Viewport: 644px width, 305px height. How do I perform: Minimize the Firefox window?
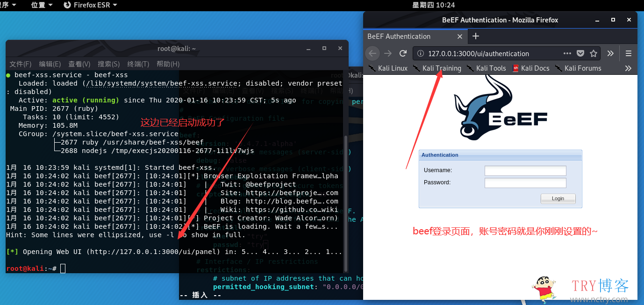point(597,20)
